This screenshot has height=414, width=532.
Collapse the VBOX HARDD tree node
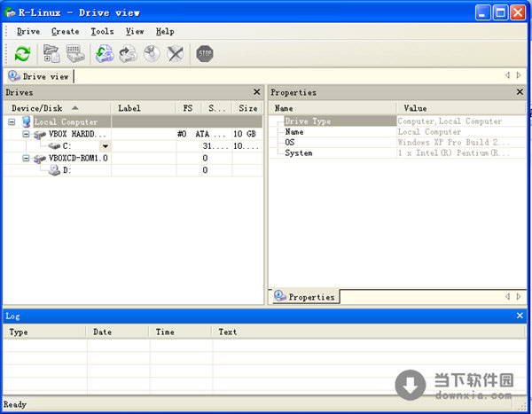(26, 134)
